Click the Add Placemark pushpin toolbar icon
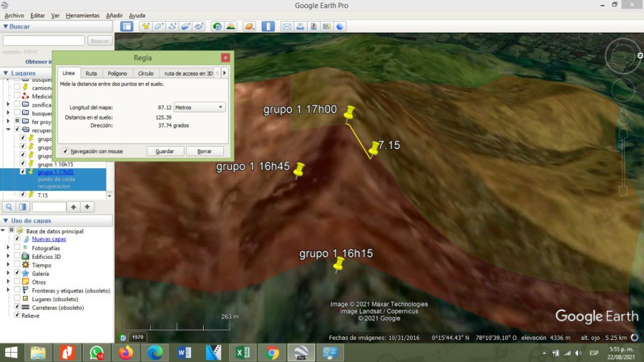The height and width of the screenshot is (362, 644). point(145,26)
